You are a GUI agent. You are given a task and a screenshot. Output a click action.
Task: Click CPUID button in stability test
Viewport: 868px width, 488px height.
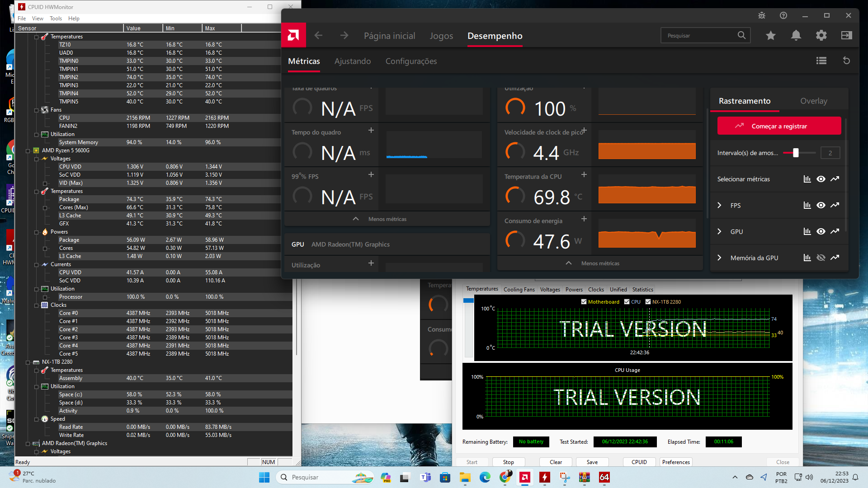point(639,462)
